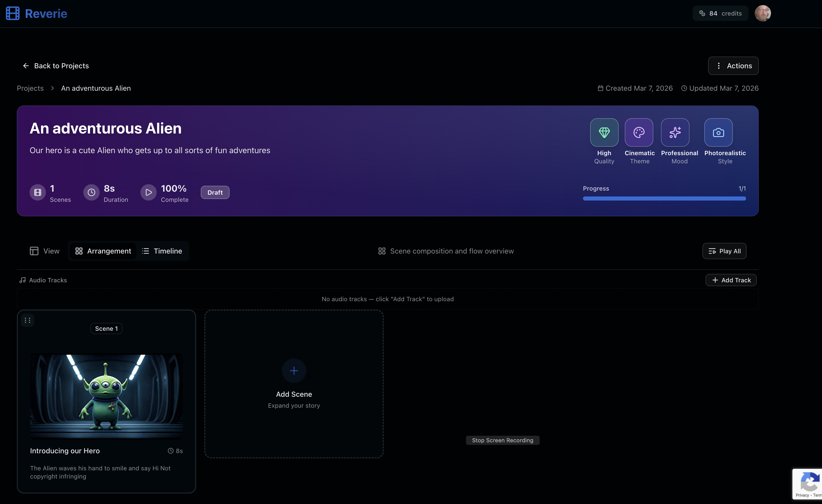822x504 pixels.
Task: Open Projects in the breadcrumb
Action: coord(30,88)
